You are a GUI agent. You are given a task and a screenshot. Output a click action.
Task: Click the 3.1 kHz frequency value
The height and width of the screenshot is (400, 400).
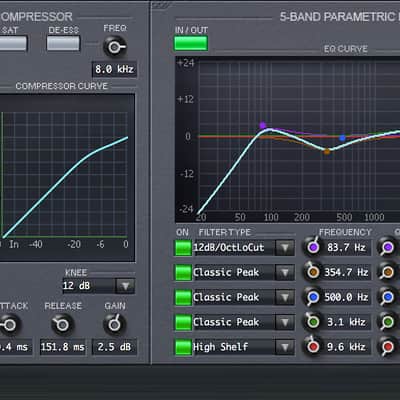(346, 322)
